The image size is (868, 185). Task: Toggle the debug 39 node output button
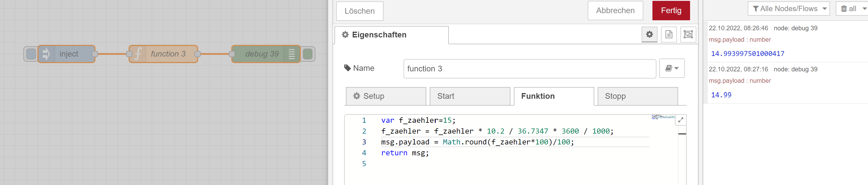click(x=307, y=54)
